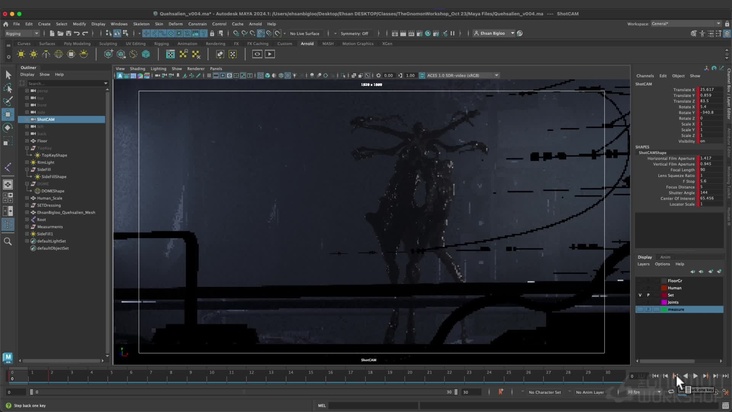Switch to the Anim layer tab
The height and width of the screenshot is (412, 732).
point(665,257)
